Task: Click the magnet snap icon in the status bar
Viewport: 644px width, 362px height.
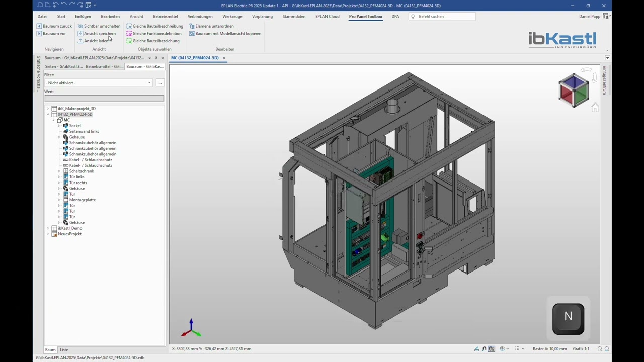Action: click(484, 349)
